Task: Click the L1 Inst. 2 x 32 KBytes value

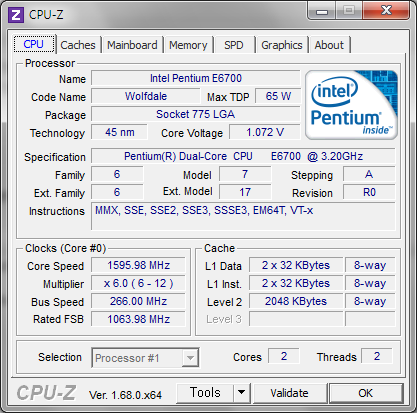Action: pyautogui.click(x=296, y=283)
